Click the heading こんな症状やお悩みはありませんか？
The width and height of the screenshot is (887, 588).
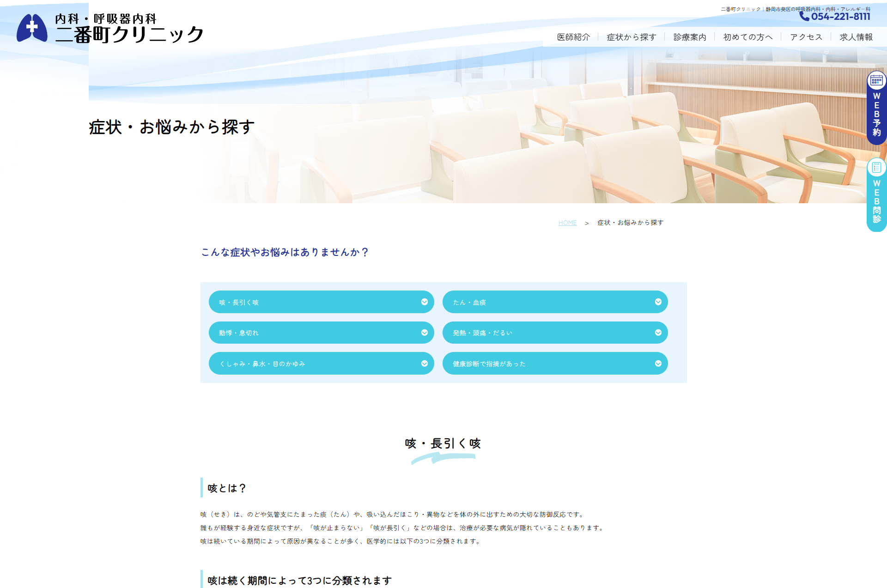(x=285, y=252)
